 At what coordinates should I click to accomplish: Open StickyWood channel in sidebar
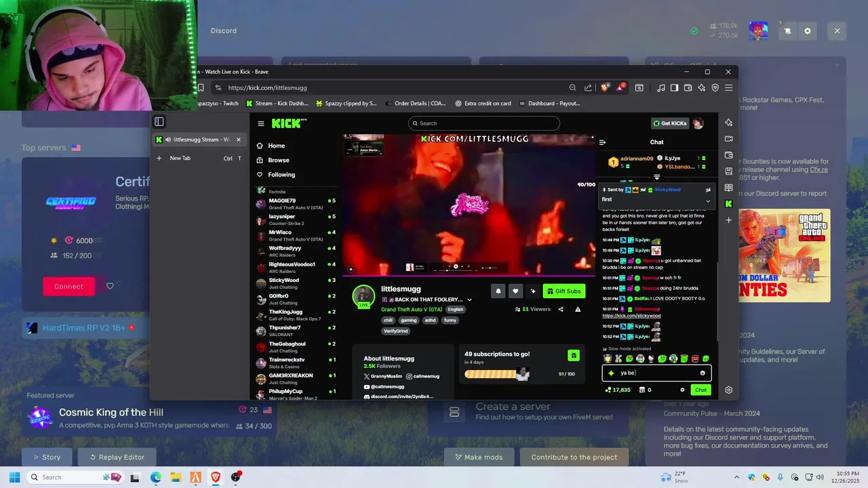tap(296, 283)
